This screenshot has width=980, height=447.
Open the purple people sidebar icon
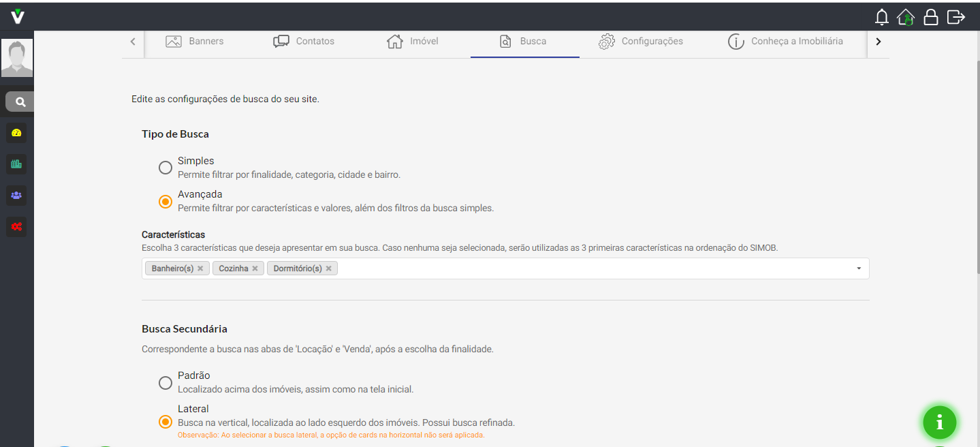(x=17, y=195)
